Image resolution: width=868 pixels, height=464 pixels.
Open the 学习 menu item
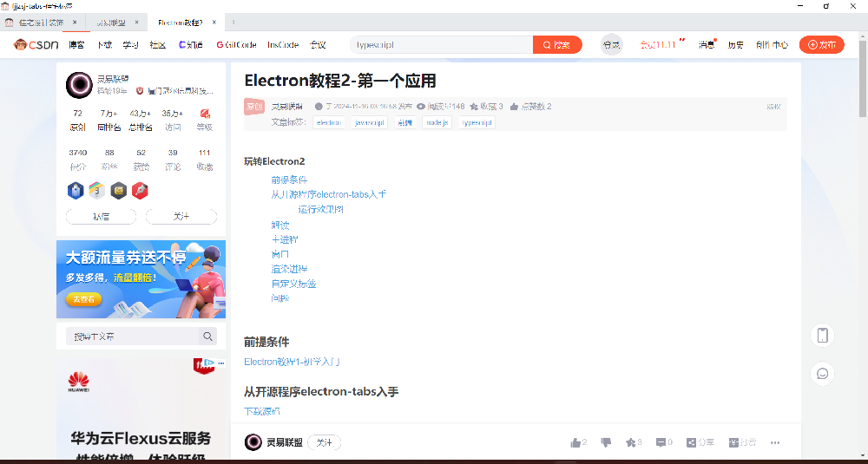[131, 45]
